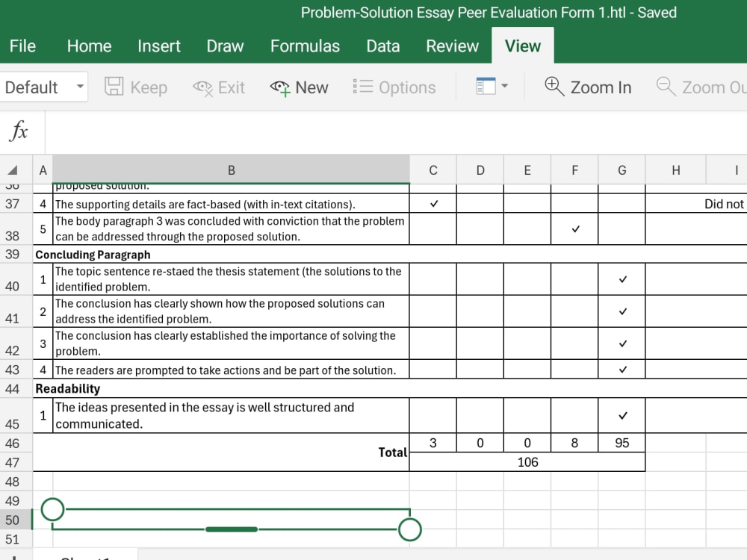Select column C header
The width and height of the screenshot is (747, 560).
pos(433,170)
